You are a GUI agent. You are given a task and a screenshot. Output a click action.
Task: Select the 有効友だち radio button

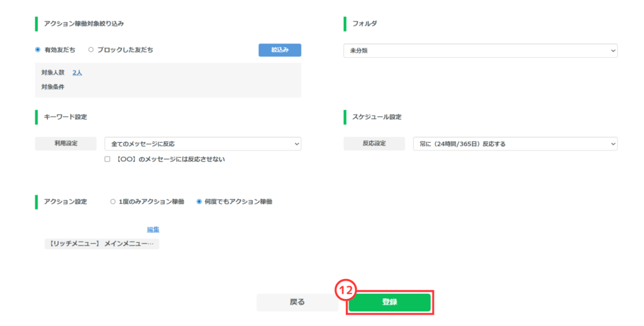pyautogui.click(x=38, y=50)
